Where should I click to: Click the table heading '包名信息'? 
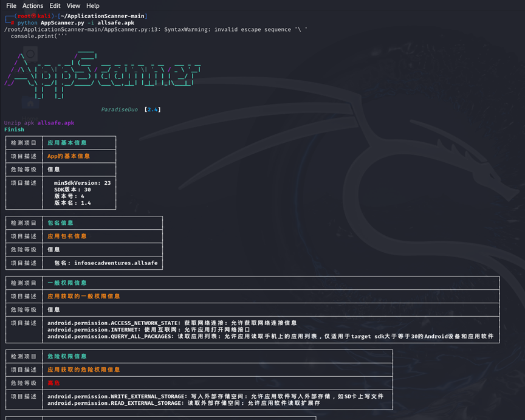pos(60,222)
